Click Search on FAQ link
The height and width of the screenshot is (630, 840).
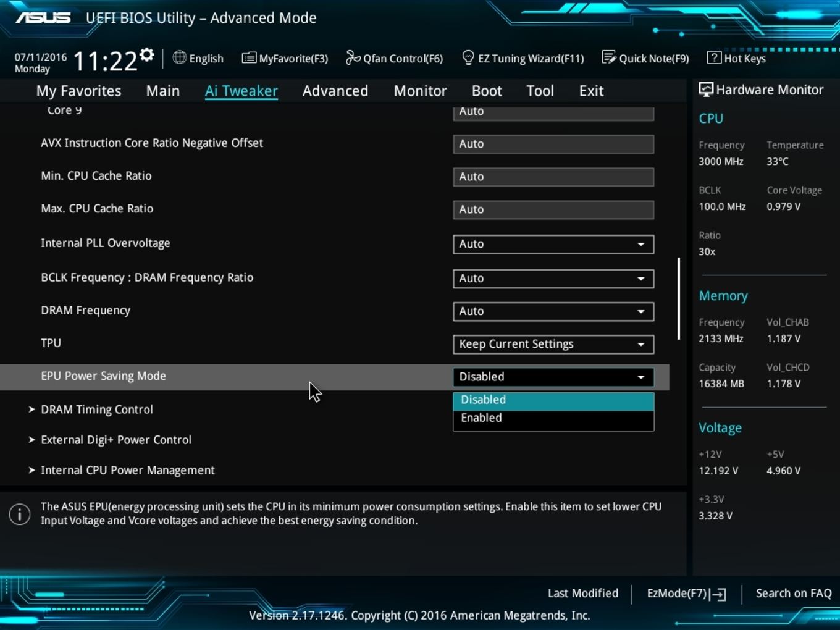pos(794,594)
